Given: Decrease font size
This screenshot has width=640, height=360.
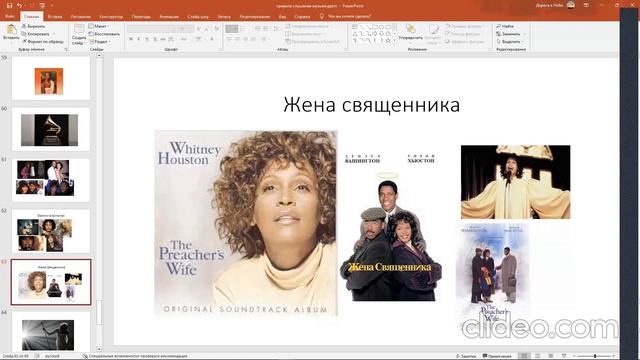Looking at the screenshot, I should coord(207,29).
